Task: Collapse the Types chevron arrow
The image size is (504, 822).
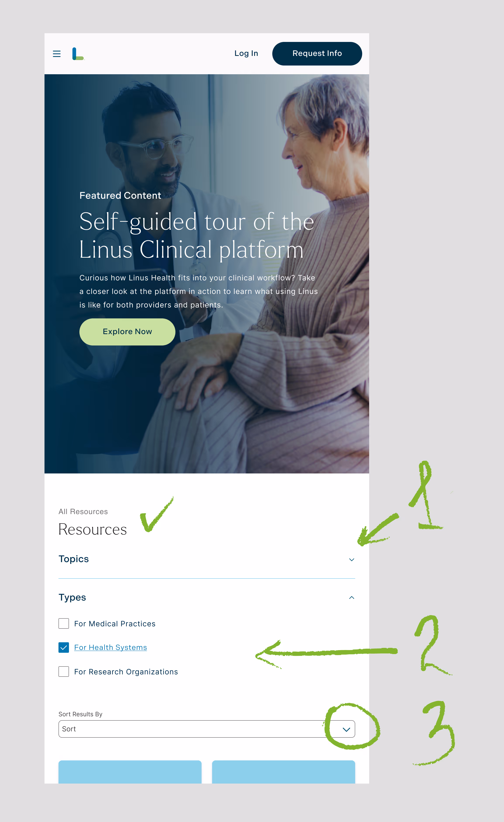Action: (351, 598)
